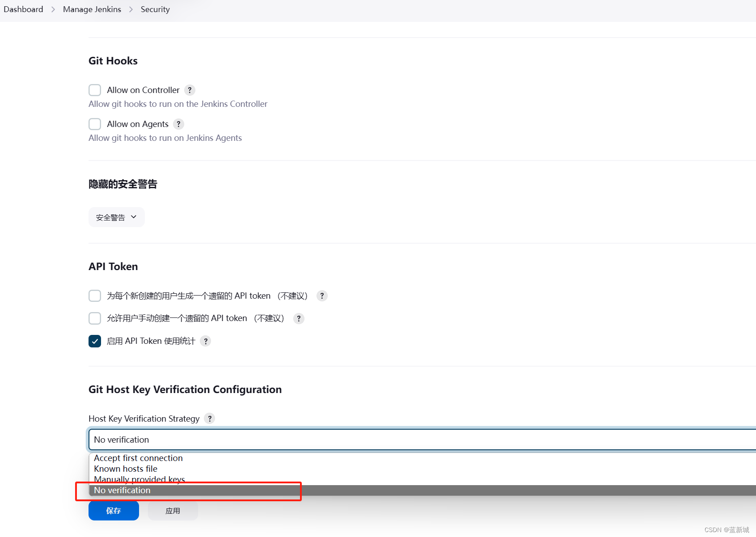Open help for manual legacy API token option
Viewport: 756px width, 537px height.
(298, 318)
